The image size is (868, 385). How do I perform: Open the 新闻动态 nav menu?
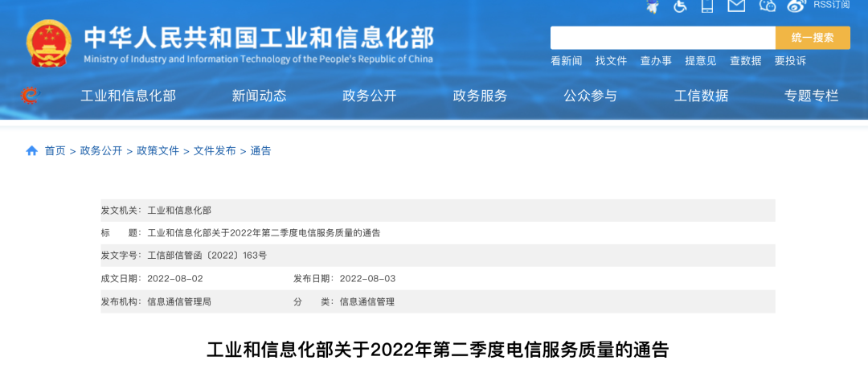click(x=259, y=96)
